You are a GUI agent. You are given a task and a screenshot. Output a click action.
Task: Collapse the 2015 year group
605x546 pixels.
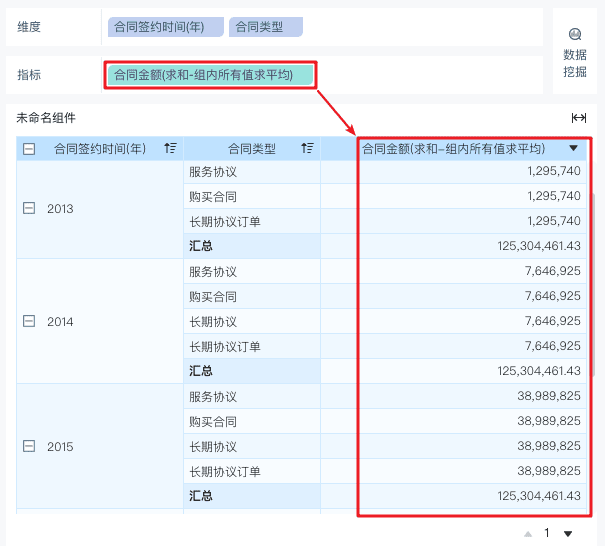(29, 446)
